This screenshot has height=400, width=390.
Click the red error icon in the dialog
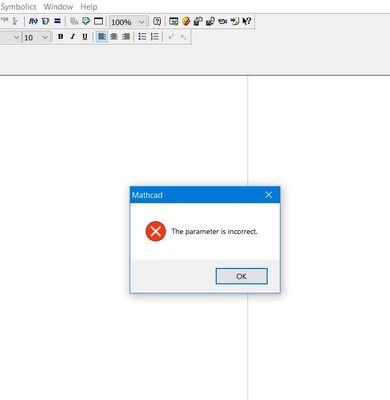[x=156, y=231]
